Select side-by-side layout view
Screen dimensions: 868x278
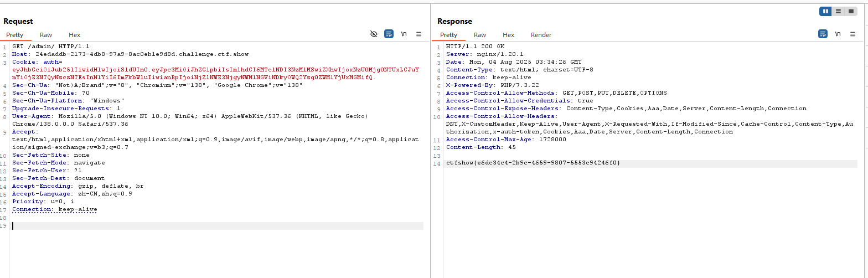[825, 11]
